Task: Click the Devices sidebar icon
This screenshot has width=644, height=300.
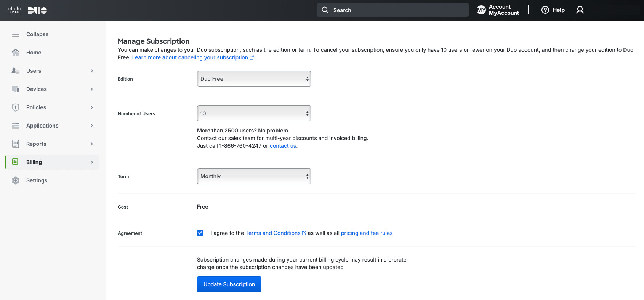Action: pyautogui.click(x=16, y=89)
